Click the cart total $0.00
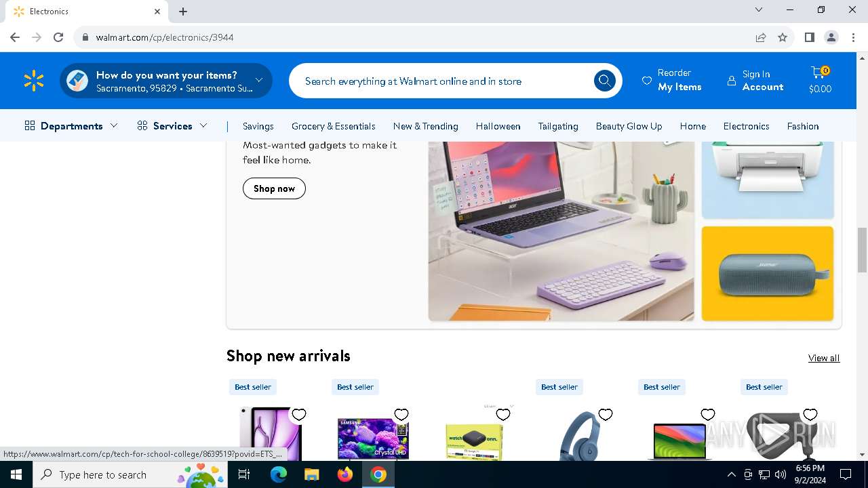Screen dimensions: 868x488 pyautogui.click(x=820, y=89)
